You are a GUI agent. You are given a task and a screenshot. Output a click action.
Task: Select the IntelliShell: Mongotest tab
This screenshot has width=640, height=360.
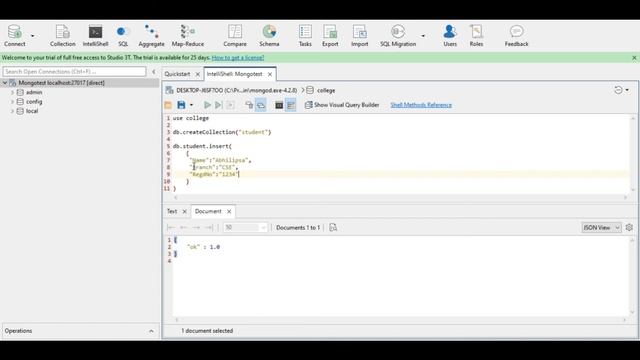click(x=234, y=74)
